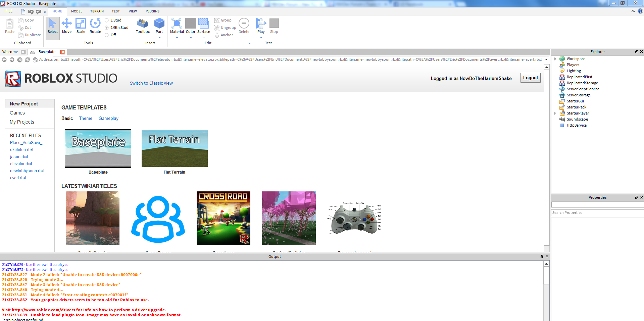Show the Theme game templates
The height and width of the screenshot is (321, 644).
pos(86,118)
